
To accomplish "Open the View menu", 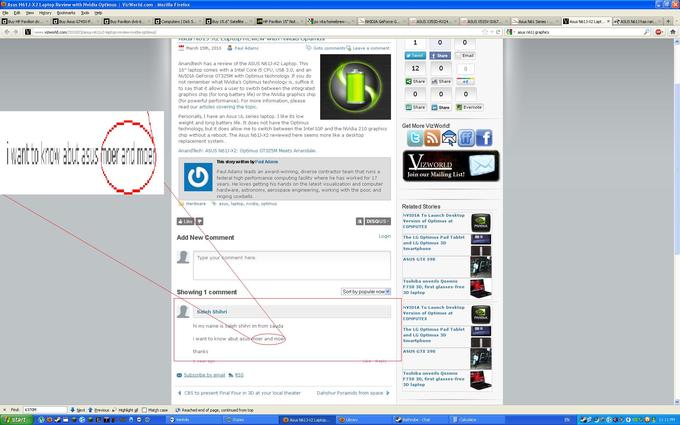I will tap(29, 13).
